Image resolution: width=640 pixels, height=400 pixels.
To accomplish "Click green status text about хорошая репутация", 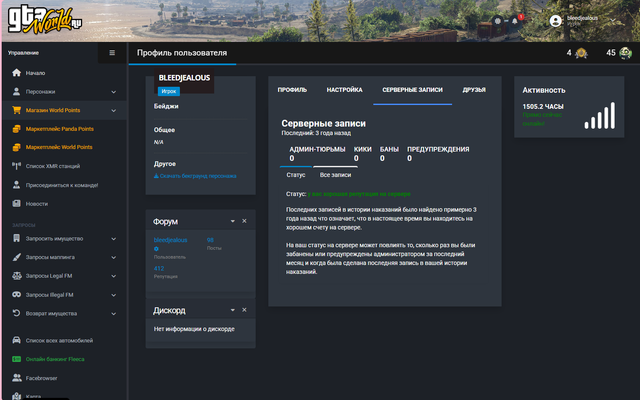I will tap(359, 194).
